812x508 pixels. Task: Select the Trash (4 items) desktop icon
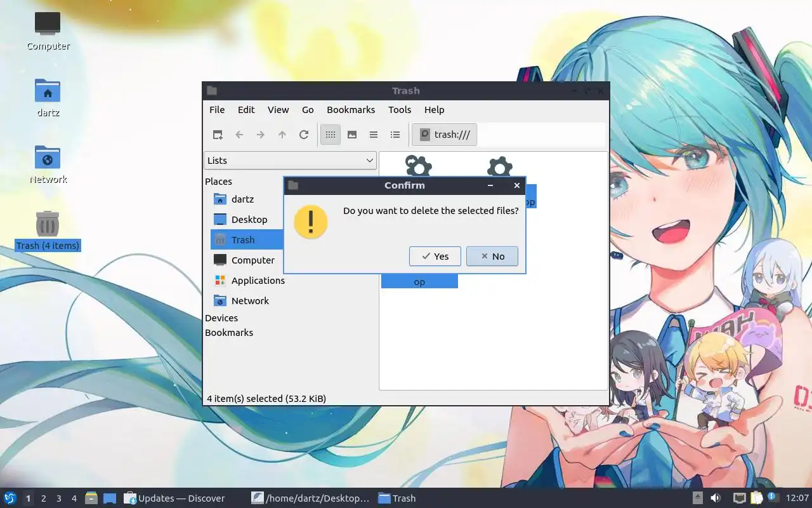(x=48, y=231)
